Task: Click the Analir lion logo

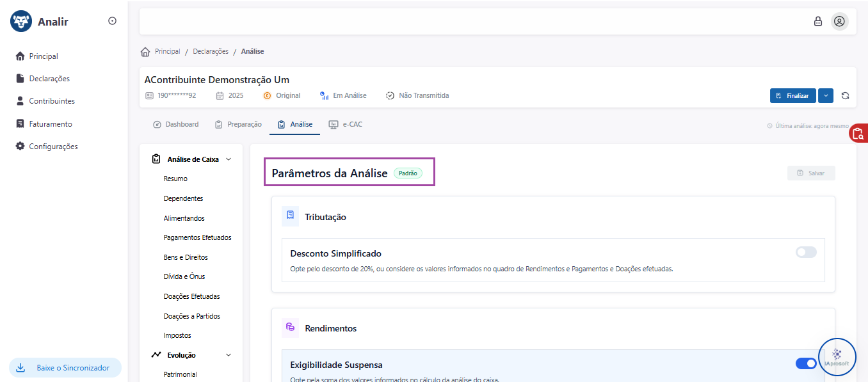Action: click(21, 22)
